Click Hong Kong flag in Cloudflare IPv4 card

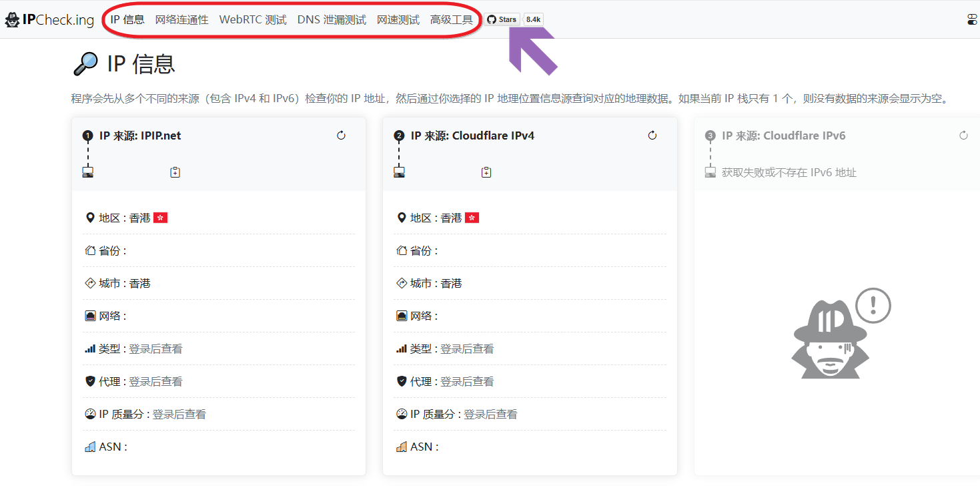(472, 218)
